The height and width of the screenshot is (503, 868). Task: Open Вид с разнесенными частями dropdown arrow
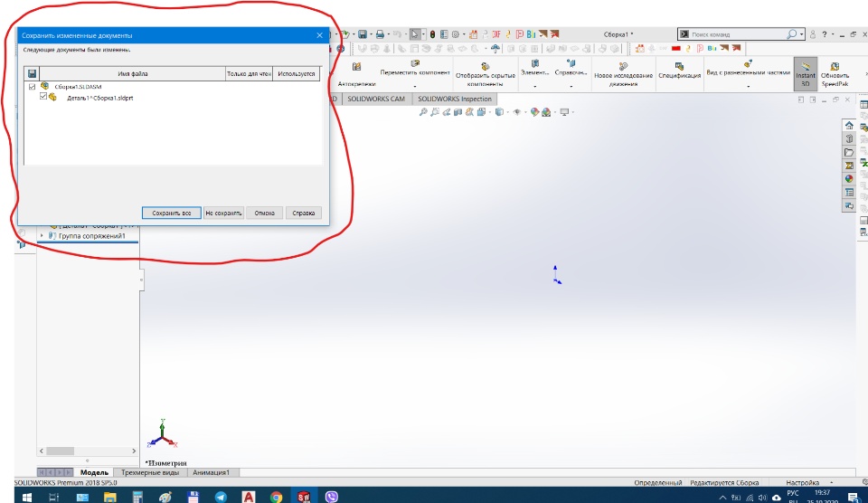point(748,86)
